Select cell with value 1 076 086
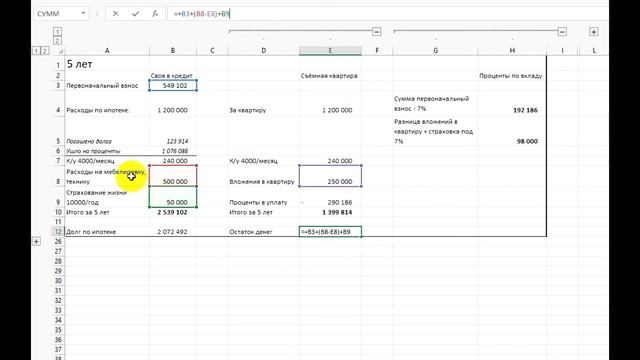The height and width of the screenshot is (360, 640). point(173,151)
